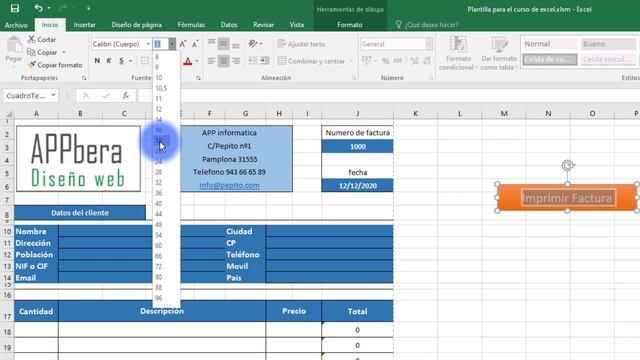Open the info@pepito.com email link
The height and width of the screenshot is (360, 640).
coord(229,185)
